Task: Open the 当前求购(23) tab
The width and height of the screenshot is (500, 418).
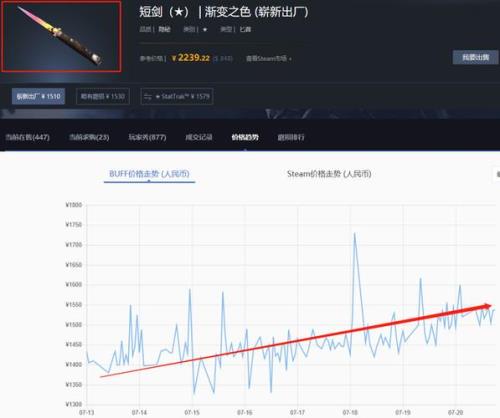Action: coord(89,137)
